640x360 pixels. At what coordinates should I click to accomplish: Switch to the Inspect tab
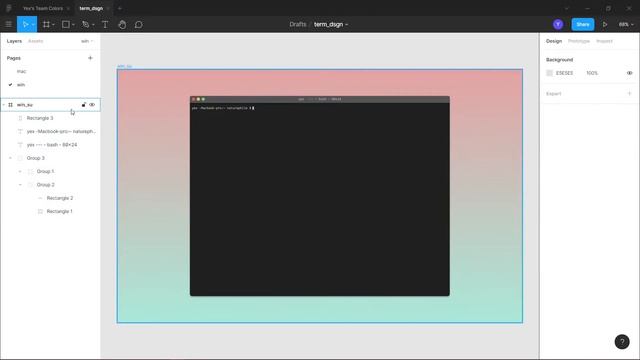[604, 41]
